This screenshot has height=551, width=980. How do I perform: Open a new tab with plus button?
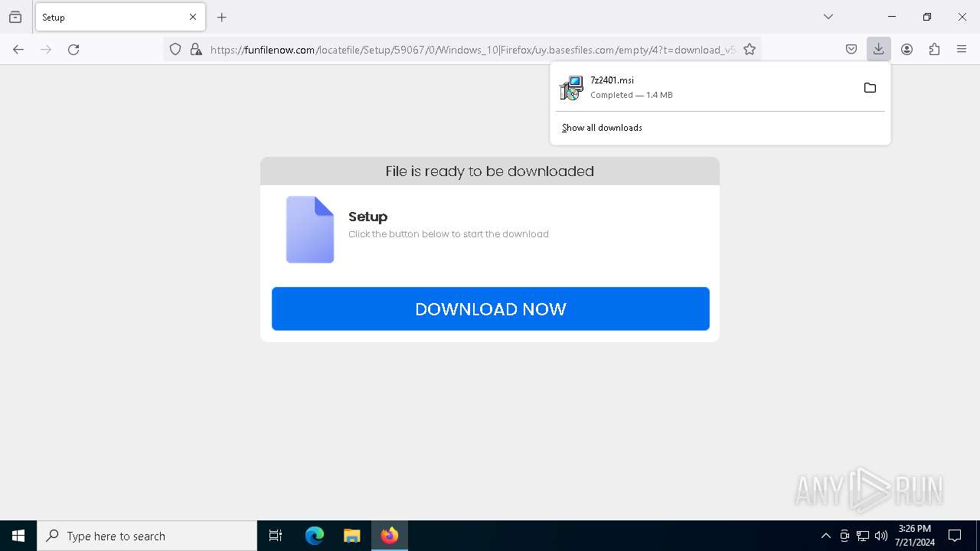222,17
